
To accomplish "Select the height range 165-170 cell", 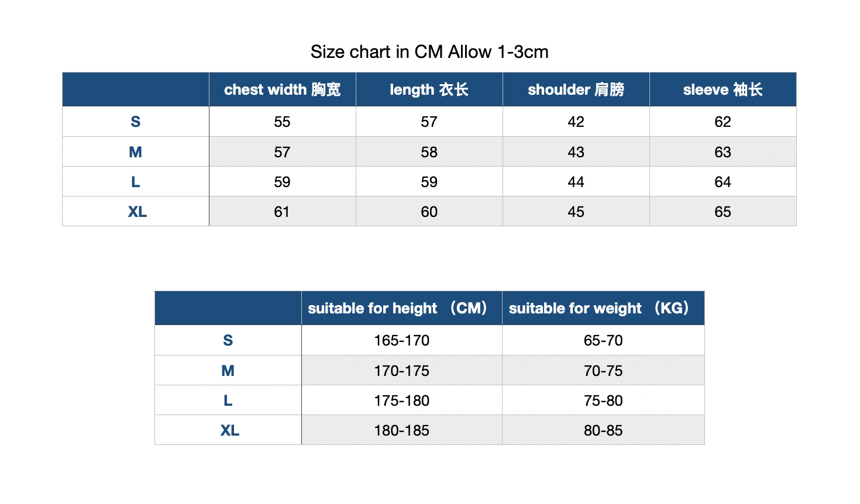I will point(401,340).
